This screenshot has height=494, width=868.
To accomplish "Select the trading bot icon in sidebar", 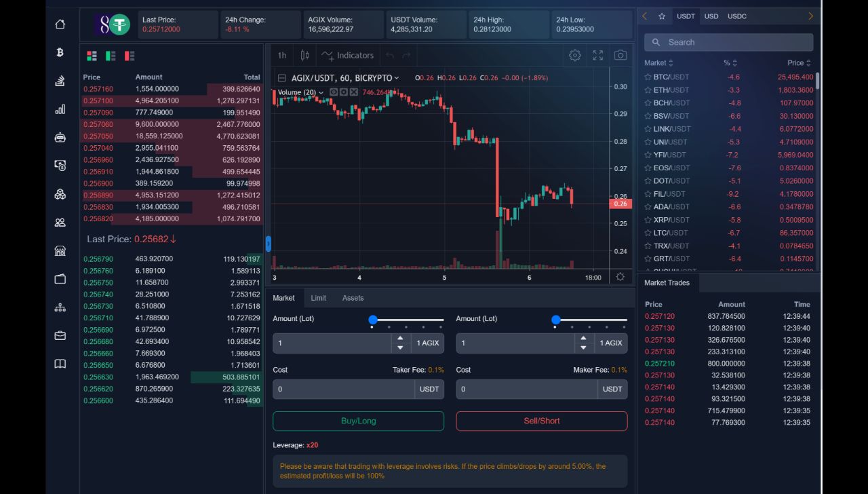I will click(60, 137).
